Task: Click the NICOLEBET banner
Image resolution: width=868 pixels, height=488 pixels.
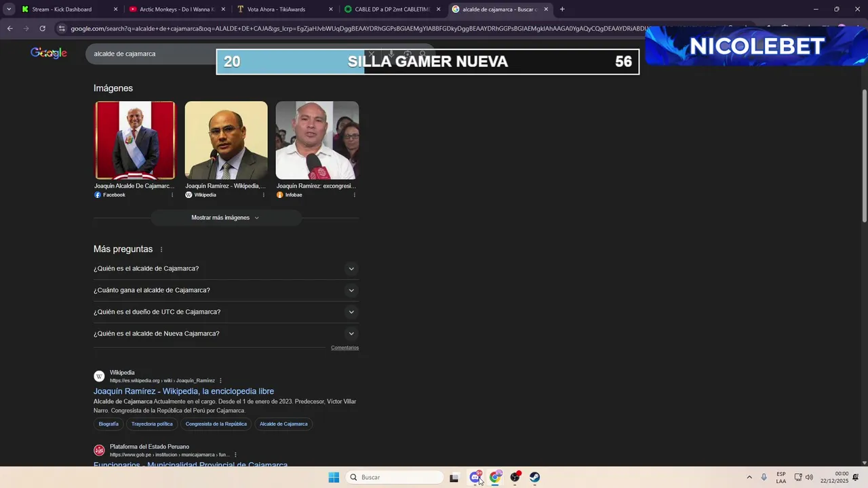Action: [x=756, y=45]
